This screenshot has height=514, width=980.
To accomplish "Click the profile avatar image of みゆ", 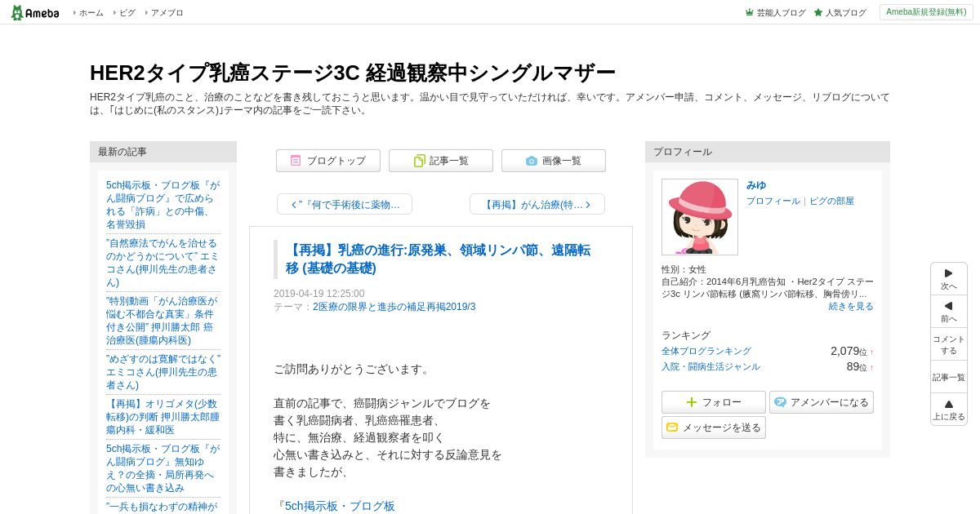I will coord(700,217).
